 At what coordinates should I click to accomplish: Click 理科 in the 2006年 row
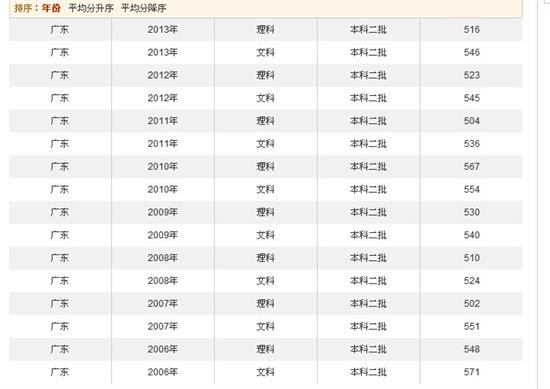point(266,349)
